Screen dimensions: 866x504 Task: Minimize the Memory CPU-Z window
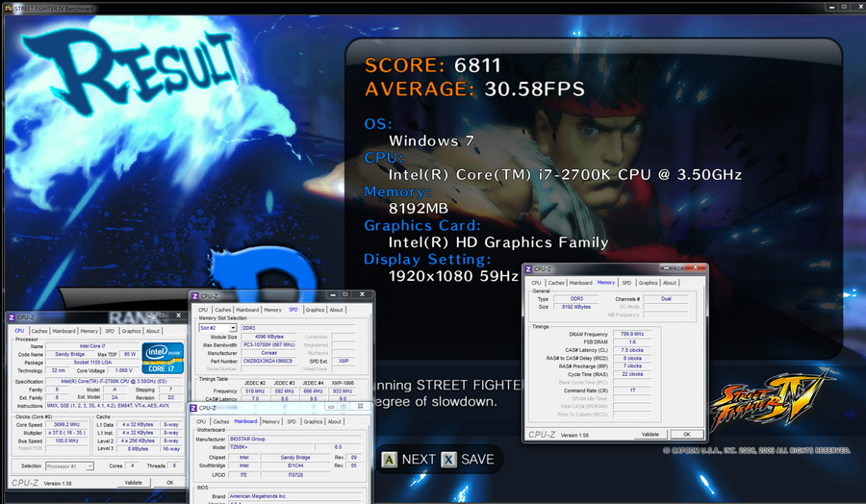(x=667, y=267)
